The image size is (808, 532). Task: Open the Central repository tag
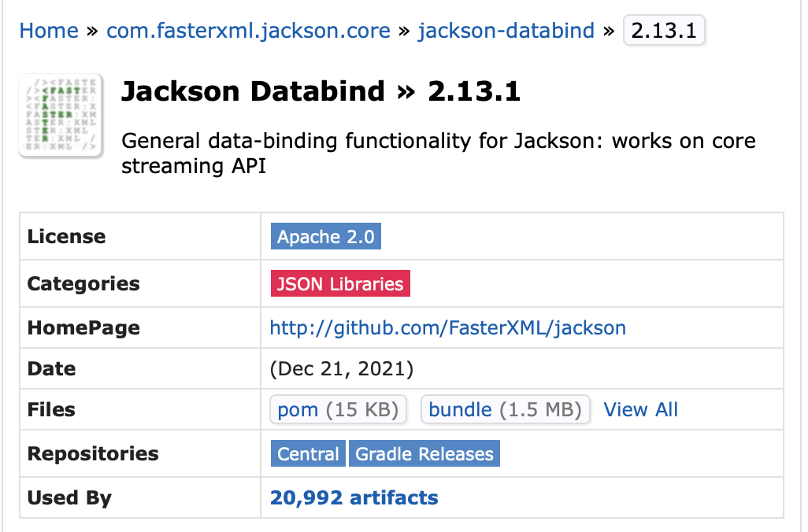308,453
